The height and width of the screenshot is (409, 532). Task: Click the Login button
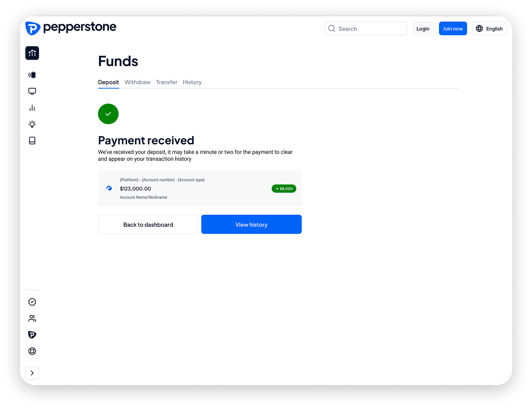[423, 29]
